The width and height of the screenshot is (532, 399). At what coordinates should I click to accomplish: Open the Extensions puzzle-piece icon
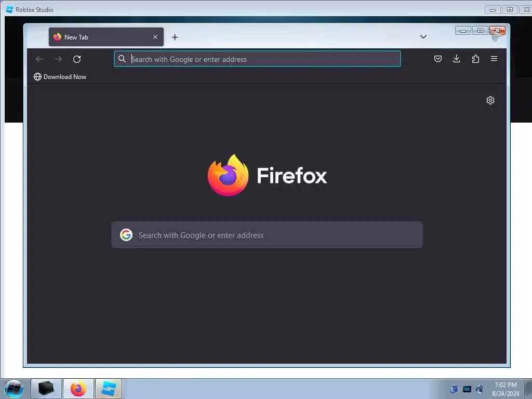(x=475, y=59)
